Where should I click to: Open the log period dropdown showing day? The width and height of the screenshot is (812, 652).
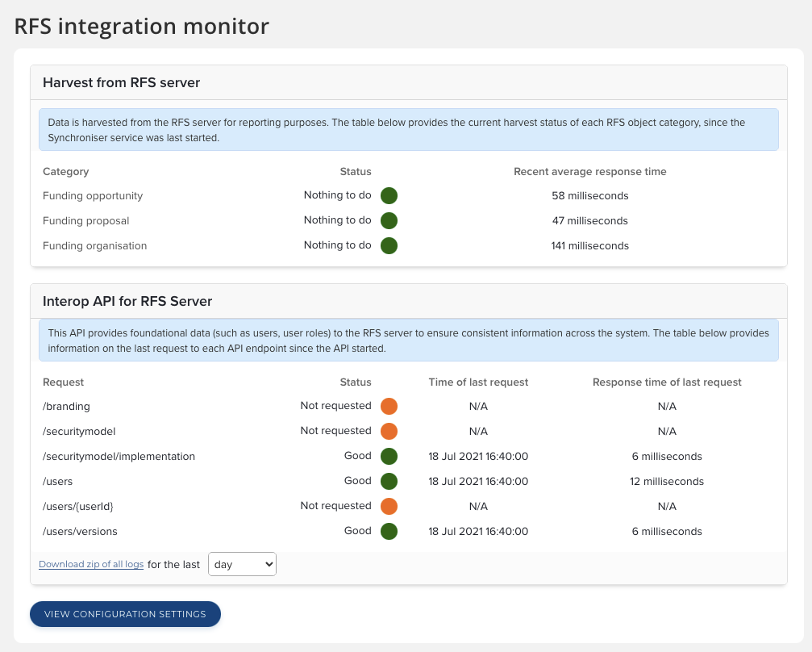coord(242,565)
